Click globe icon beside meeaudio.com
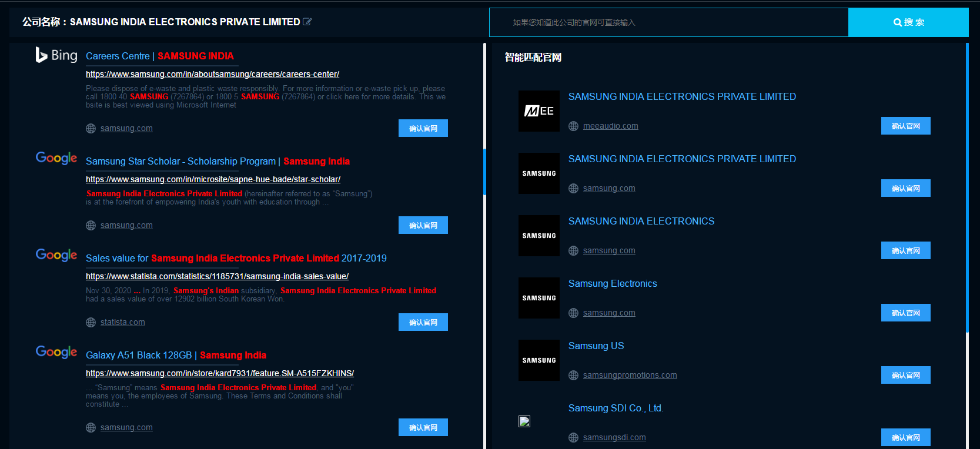The width and height of the screenshot is (980, 449). click(x=573, y=126)
